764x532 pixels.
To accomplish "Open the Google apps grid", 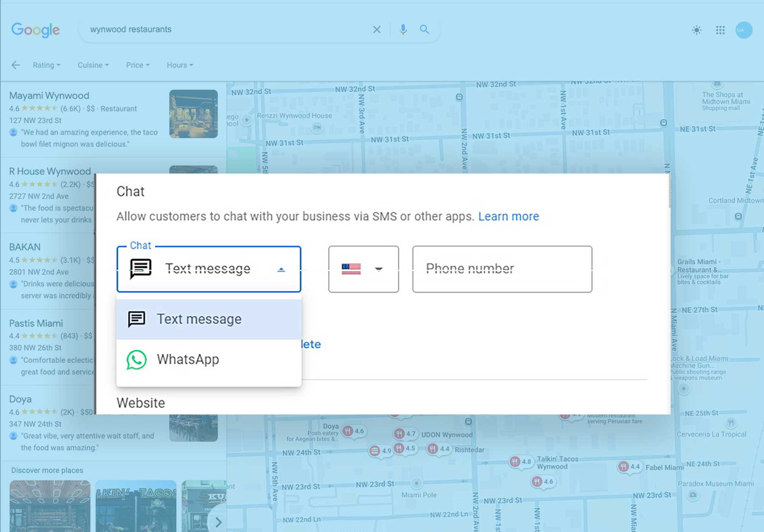I will pyautogui.click(x=720, y=30).
